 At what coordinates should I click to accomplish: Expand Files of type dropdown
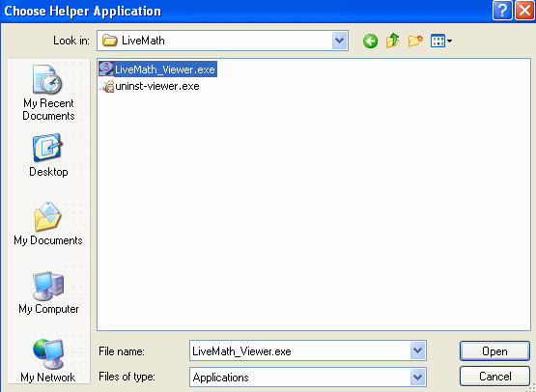(x=417, y=377)
